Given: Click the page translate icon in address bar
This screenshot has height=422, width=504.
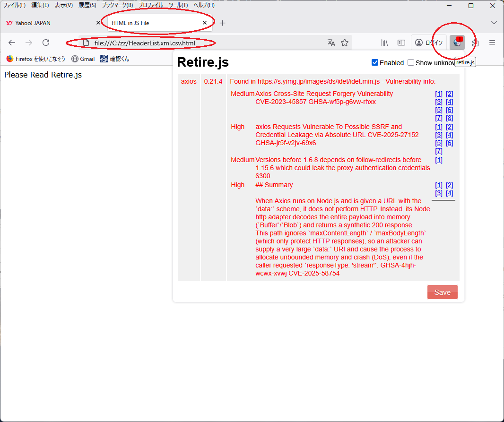Looking at the screenshot, I should 331,43.
